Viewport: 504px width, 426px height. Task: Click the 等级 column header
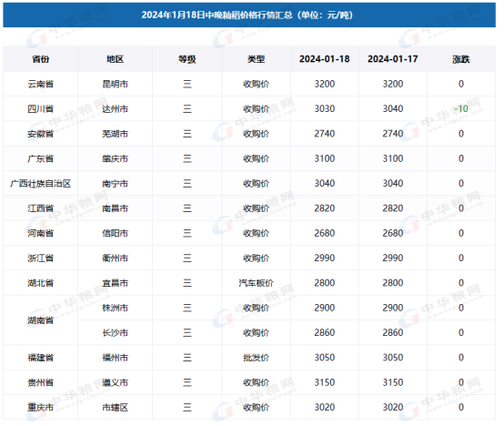click(187, 59)
